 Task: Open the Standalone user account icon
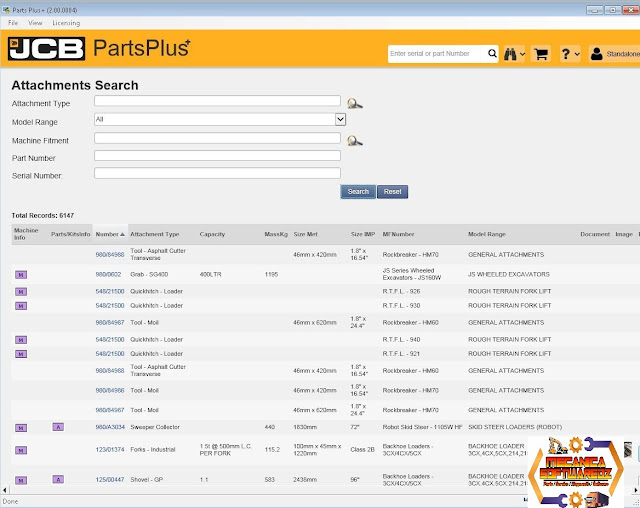tap(596, 54)
